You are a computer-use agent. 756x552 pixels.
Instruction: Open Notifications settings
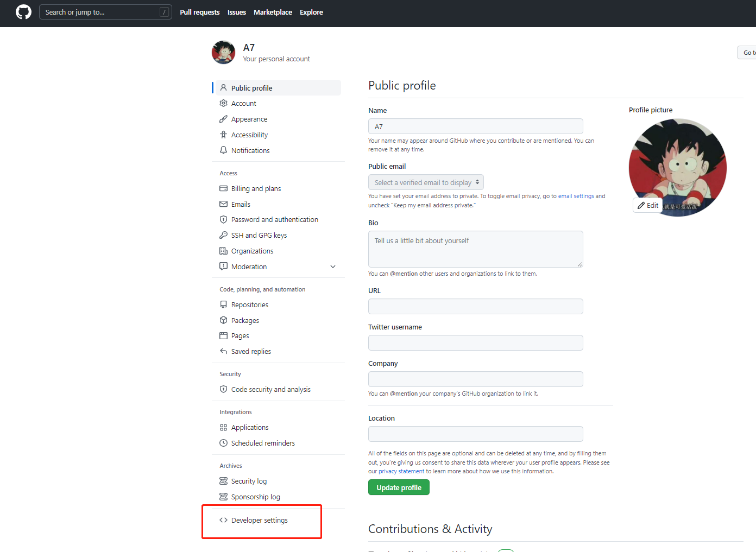coord(250,150)
